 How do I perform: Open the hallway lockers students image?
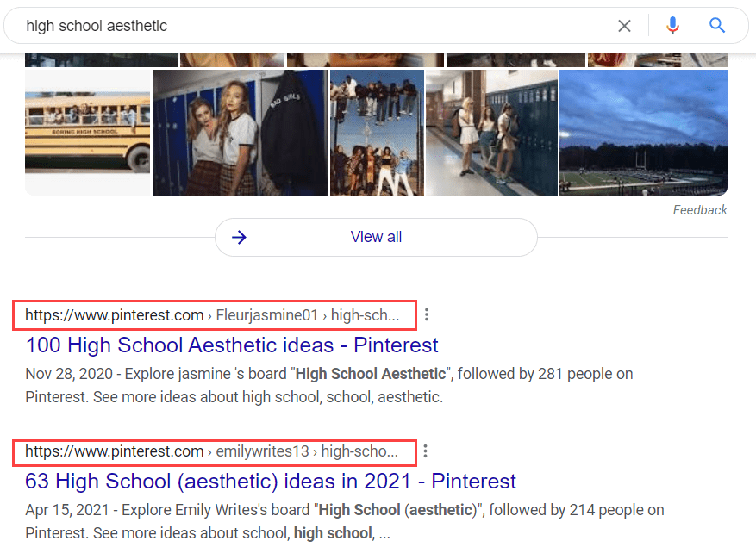click(x=491, y=133)
